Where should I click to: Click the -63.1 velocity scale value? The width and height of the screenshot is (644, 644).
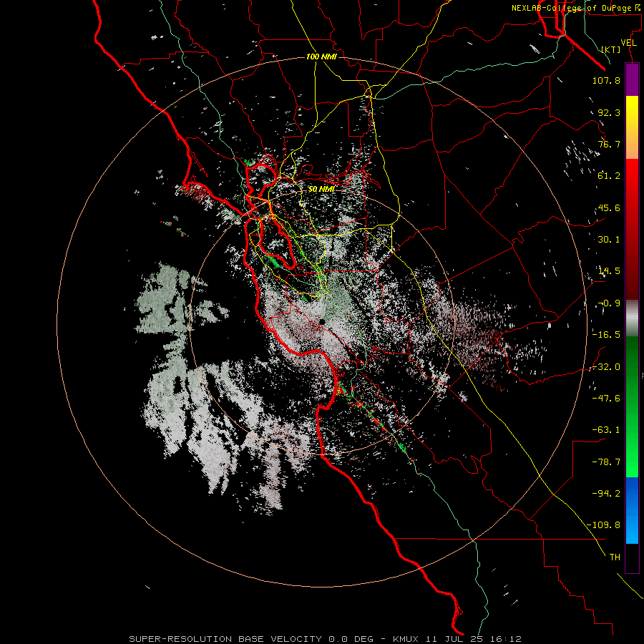point(606,430)
